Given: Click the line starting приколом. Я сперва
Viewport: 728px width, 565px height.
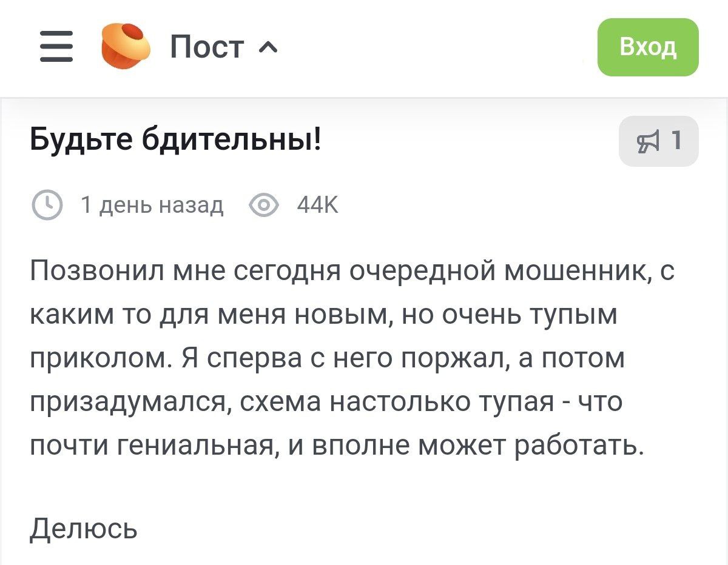Looking at the screenshot, I should [328, 358].
